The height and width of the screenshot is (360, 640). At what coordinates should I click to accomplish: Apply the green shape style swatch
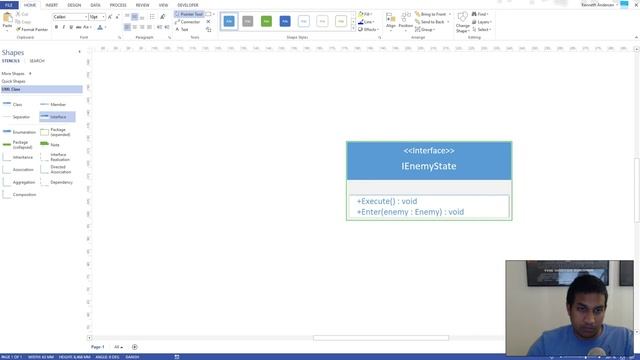pos(266,21)
